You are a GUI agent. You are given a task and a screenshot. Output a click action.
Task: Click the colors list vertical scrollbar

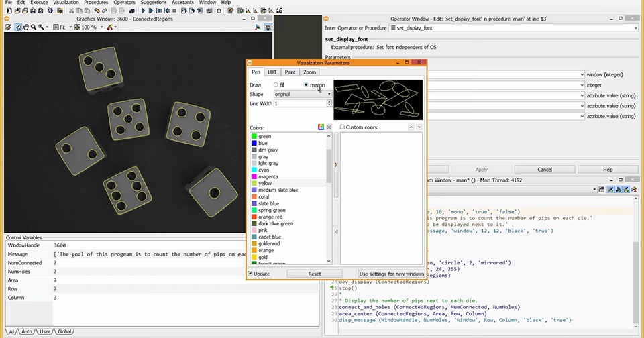click(329, 166)
